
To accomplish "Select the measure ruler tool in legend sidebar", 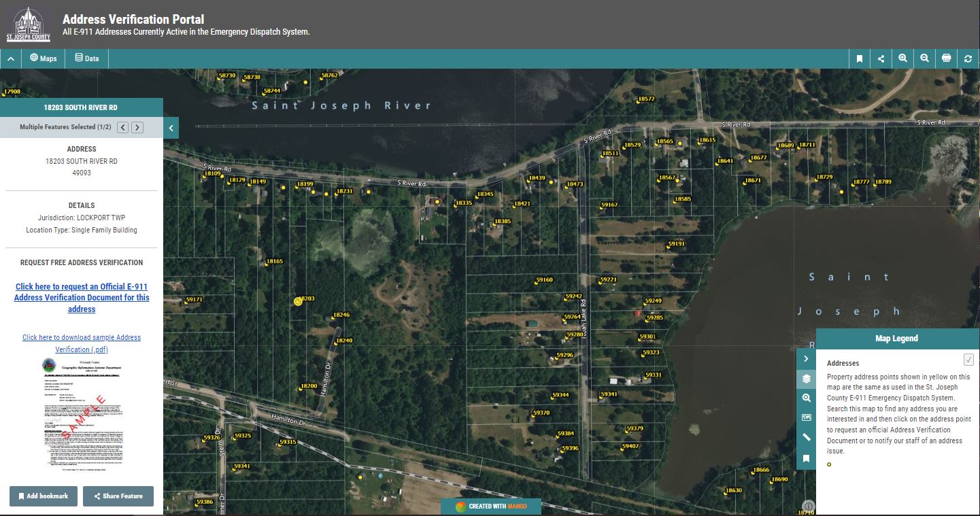I will click(x=806, y=438).
